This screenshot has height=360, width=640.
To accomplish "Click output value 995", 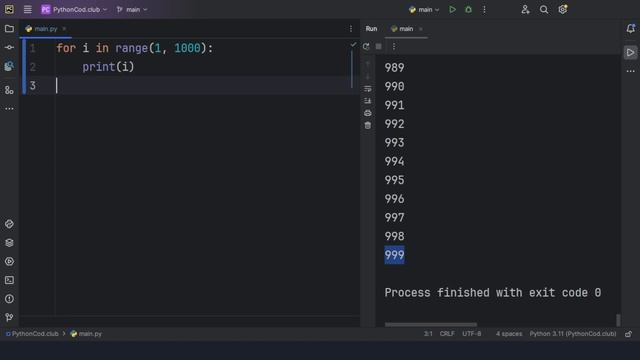I will pos(394,180).
